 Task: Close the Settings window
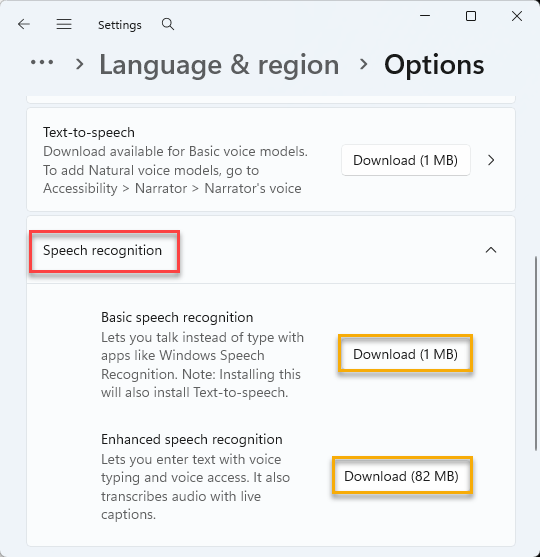click(517, 16)
